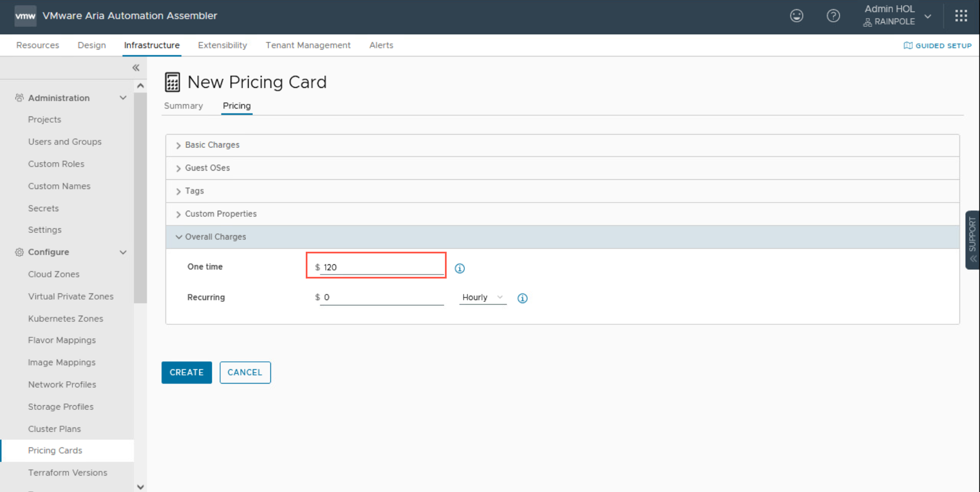Open the Extensibility top menu tab
The width and height of the screenshot is (980, 492).
(x=222, y=45)
